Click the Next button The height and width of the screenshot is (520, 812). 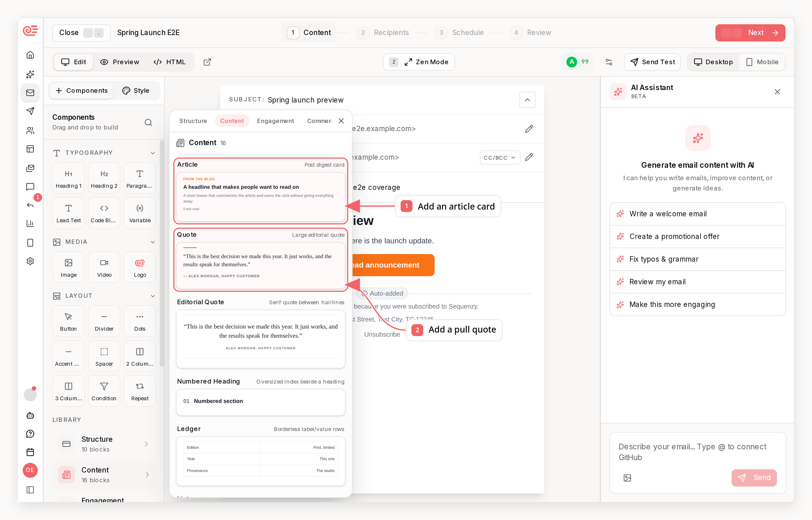750,33
